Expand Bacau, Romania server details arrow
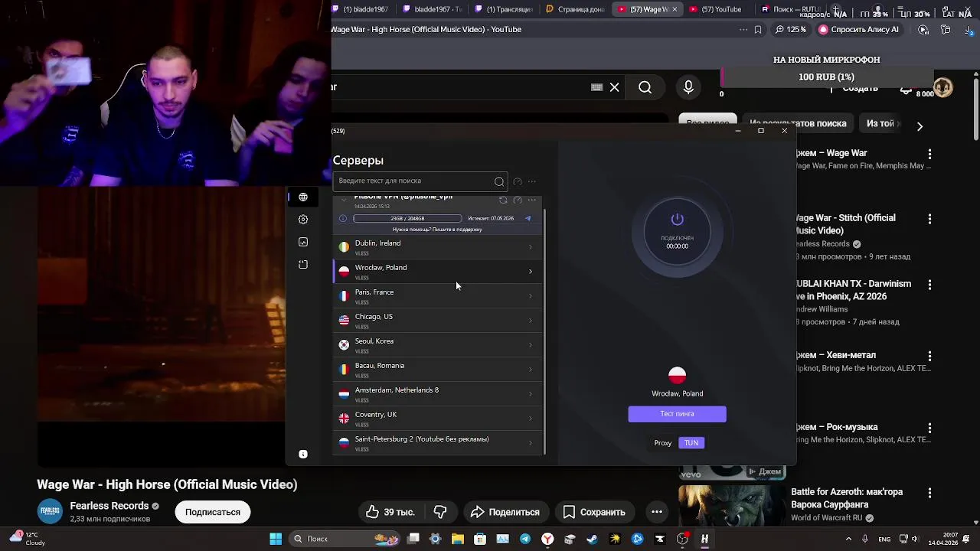Screen dimensions: 980x551 coord(531,370)
